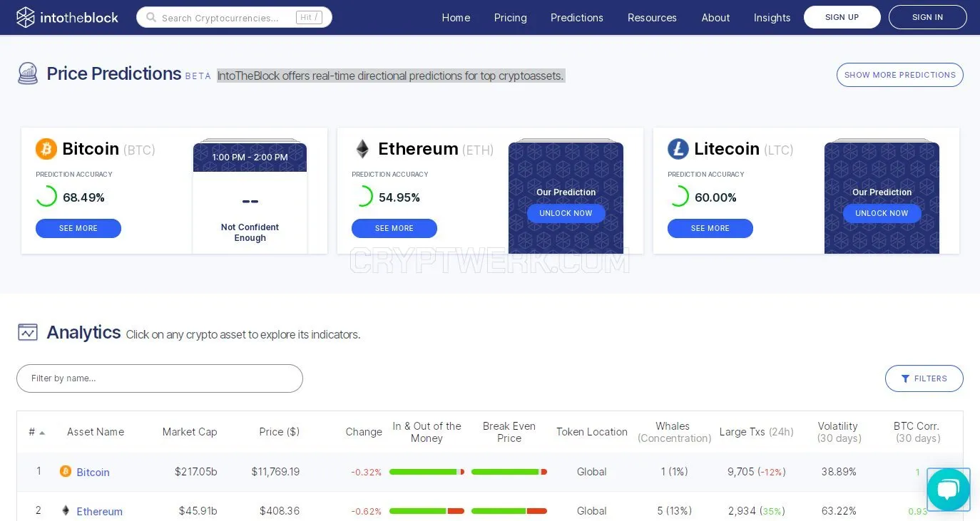Click Ethereum Break Even Price bar
The image size is (980, 521).
509,511
